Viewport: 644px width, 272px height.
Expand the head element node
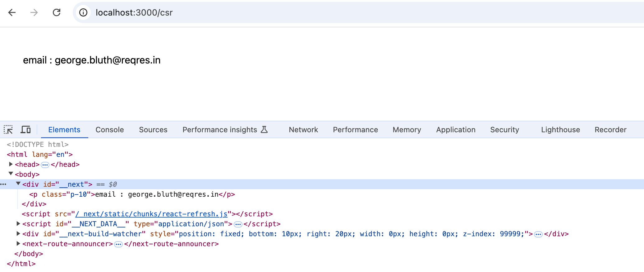[11, 164]
